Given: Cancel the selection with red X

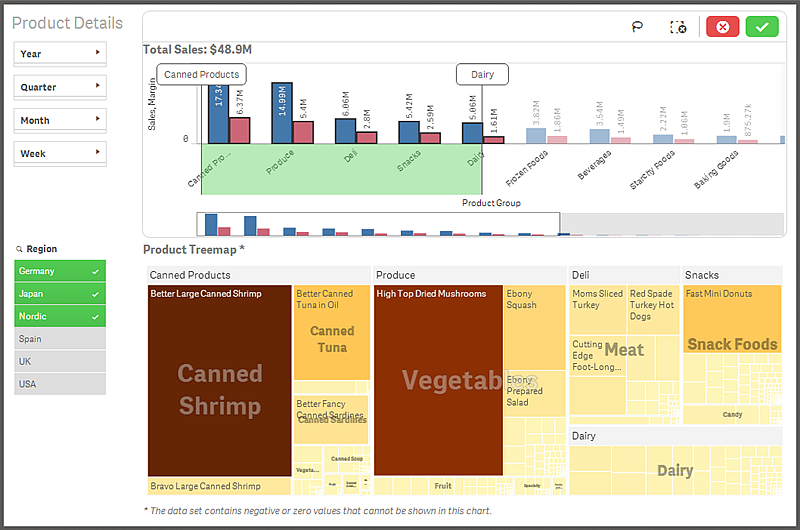Looking at the screenshot, I should [722, 27].
